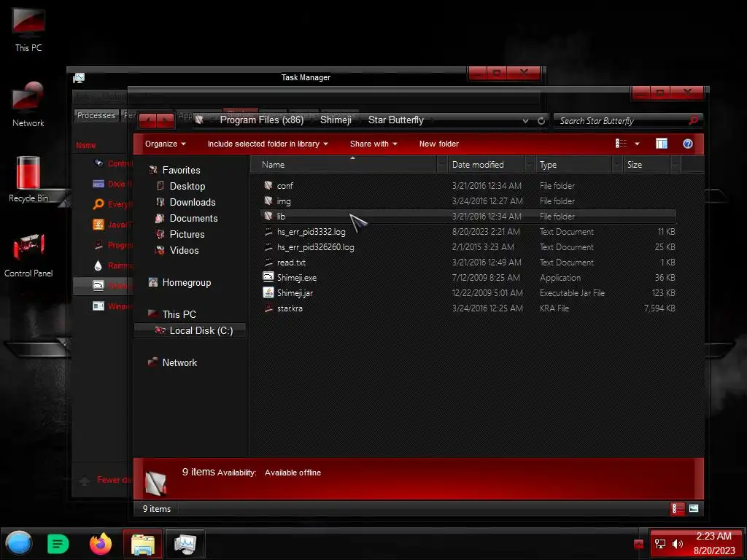
Task: Open the Help icon in Explorer toolbar
Action: click(687, 144)
